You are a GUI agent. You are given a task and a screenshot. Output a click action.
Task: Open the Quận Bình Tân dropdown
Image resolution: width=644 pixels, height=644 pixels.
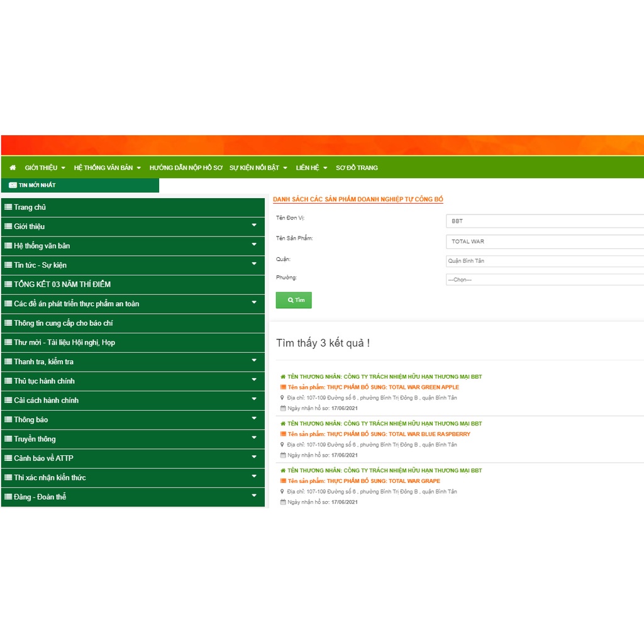click(x=544, y=261)
